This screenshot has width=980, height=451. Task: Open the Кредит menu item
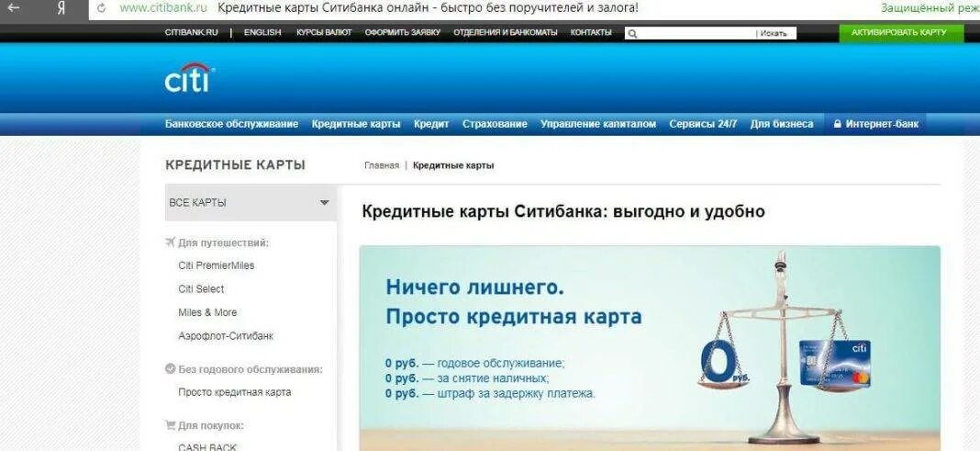tap(431, 124)
